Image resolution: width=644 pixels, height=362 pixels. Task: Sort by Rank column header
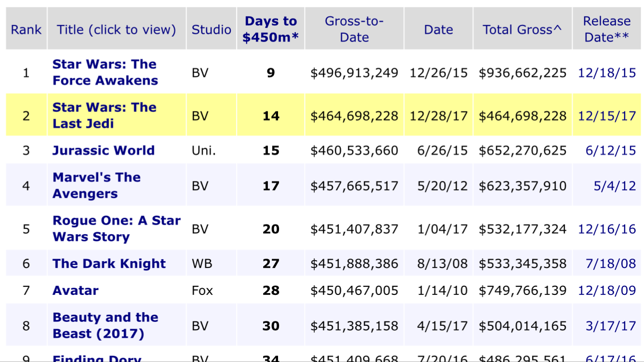point(26,29)
